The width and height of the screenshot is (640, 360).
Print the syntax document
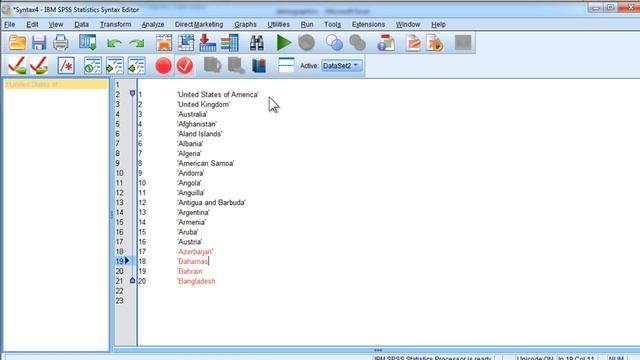tap(61, 42)
